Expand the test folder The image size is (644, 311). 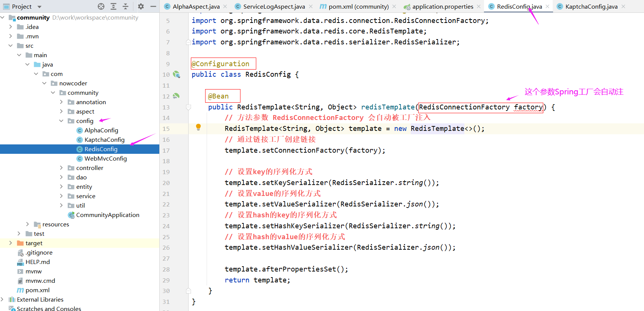pos(19,234)
